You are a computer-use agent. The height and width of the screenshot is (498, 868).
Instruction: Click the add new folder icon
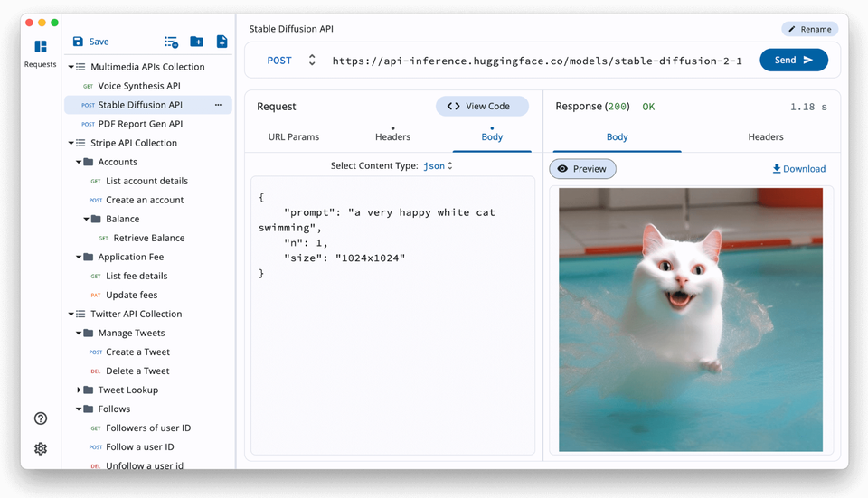click(x=196, y=42)
